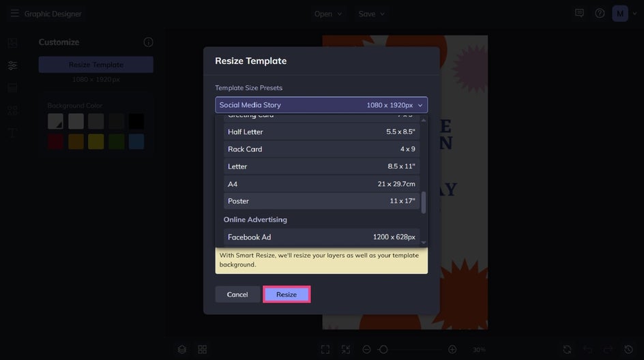Click the zoom slider handle

tap(383, 349)
